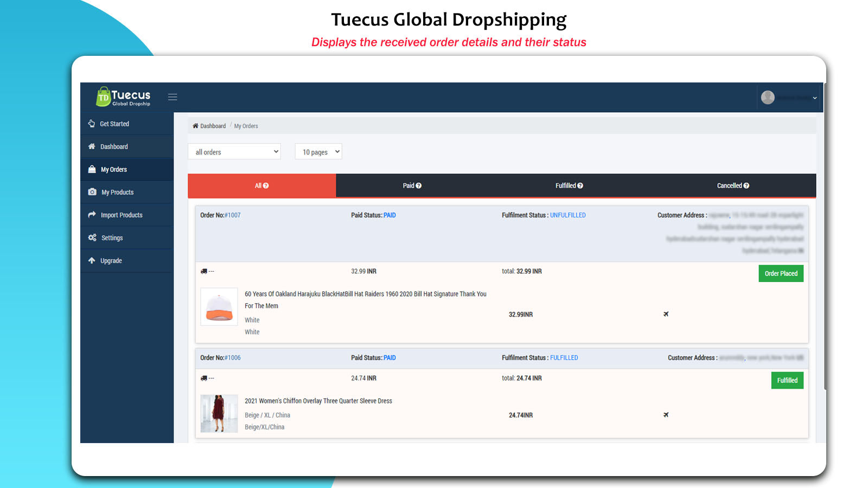Open the white hat product thumbnail
868x488 pixels.
(219, 306)
